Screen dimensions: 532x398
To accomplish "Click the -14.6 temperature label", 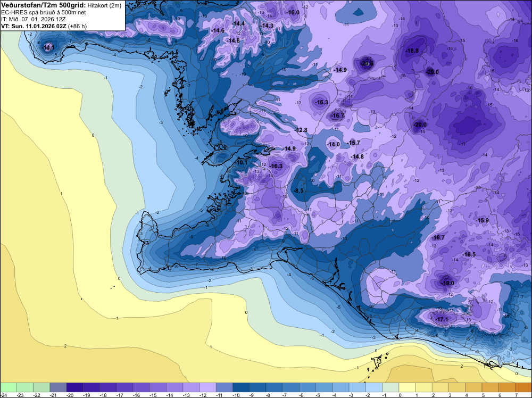I will pos(218,30).
